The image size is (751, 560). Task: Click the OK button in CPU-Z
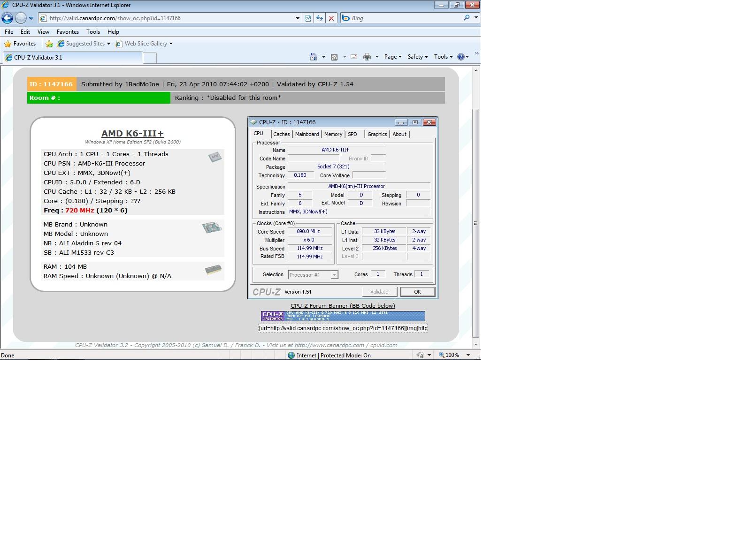(x=417, y=292)
